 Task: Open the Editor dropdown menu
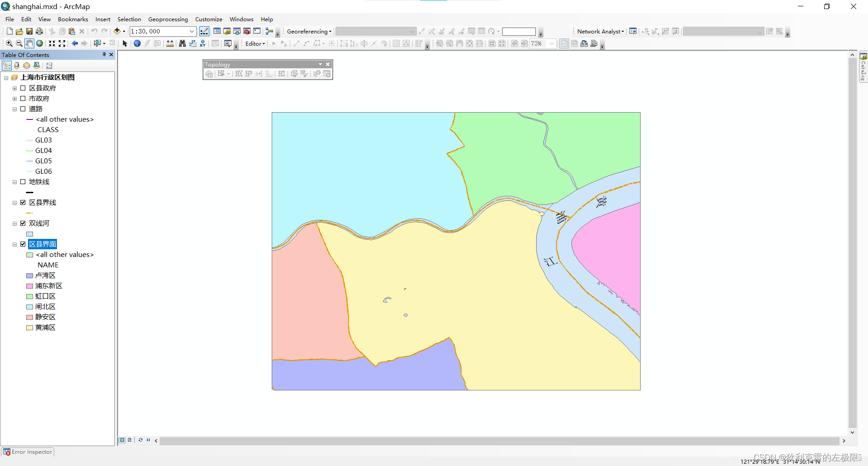tap(254, 43)
